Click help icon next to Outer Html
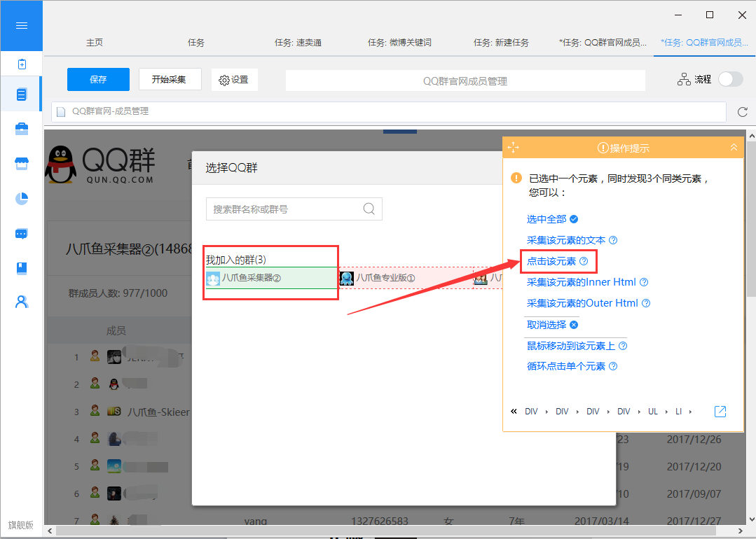Viewport: 756px width, 539px height. (x=646, y=303)
